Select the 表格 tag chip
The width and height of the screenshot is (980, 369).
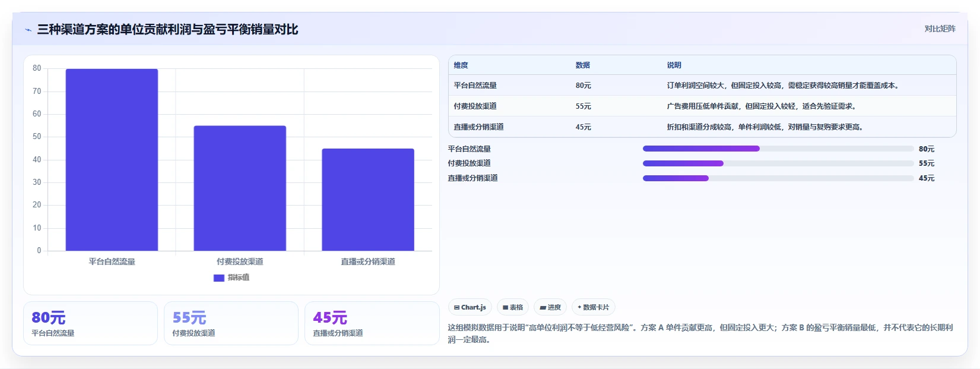click(x=513, y=307)
